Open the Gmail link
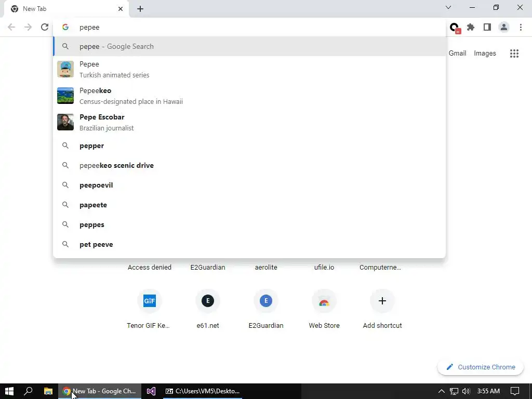Screen dimensions: 532x399 coord(457,54)
